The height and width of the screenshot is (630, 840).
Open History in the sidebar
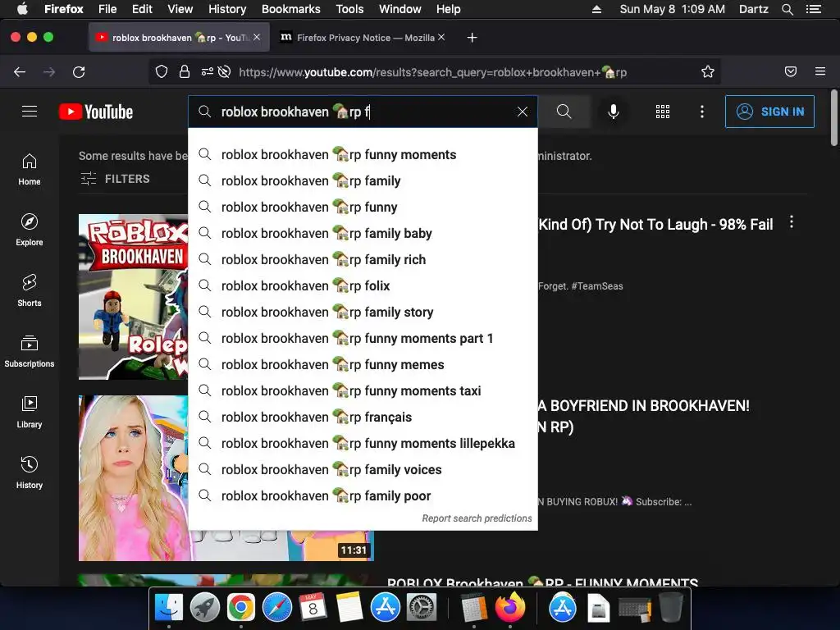point(30,472)
